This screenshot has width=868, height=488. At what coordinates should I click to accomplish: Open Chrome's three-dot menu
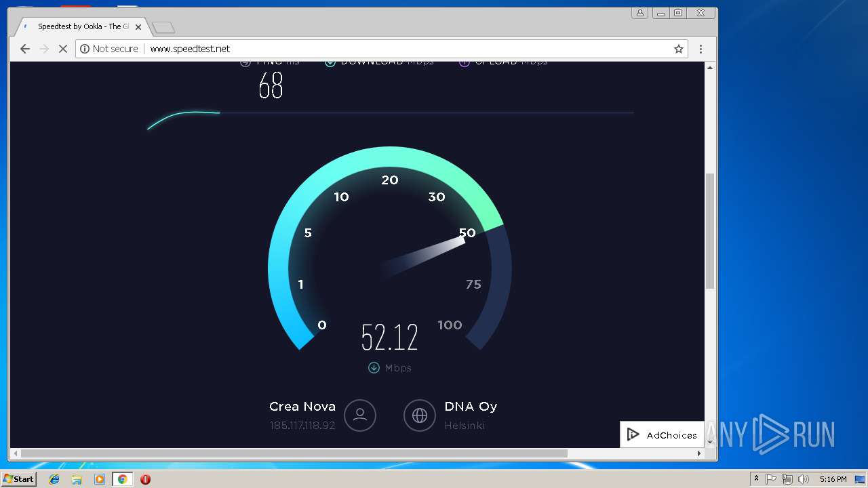coord(701,49)
